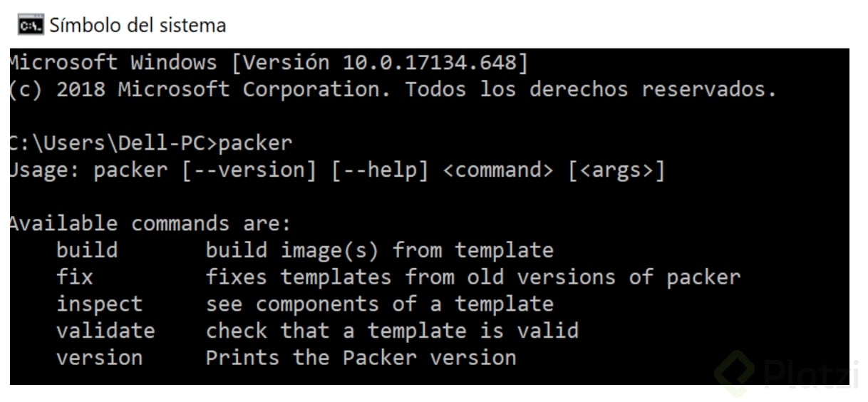Click the word build in commands list
Viewport: 868px width, 402px height.
87,250
